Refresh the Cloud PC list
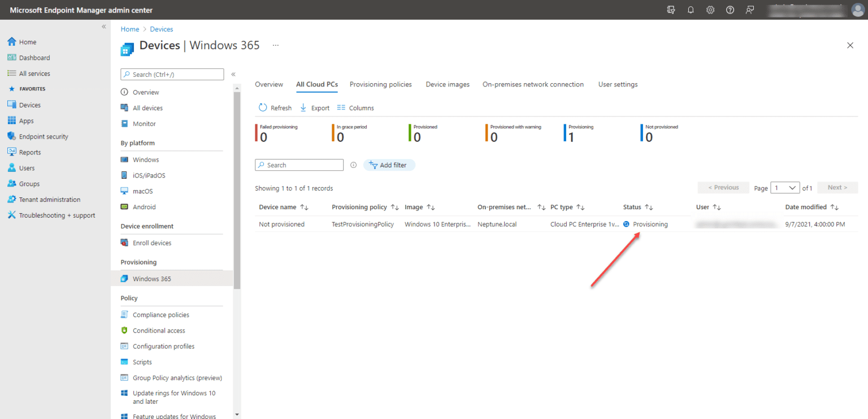 [275, 107]
